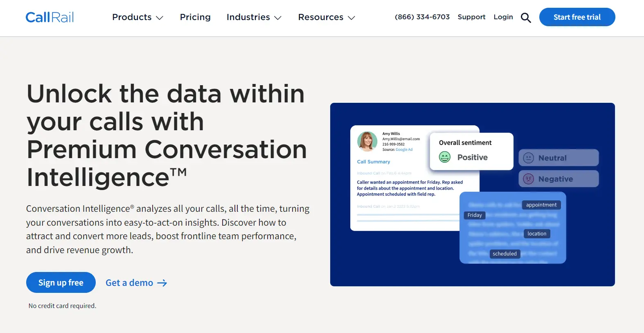644x333 pixels.
Task: Expand the Industries dropdown chevron
Action: click(278, 18)
